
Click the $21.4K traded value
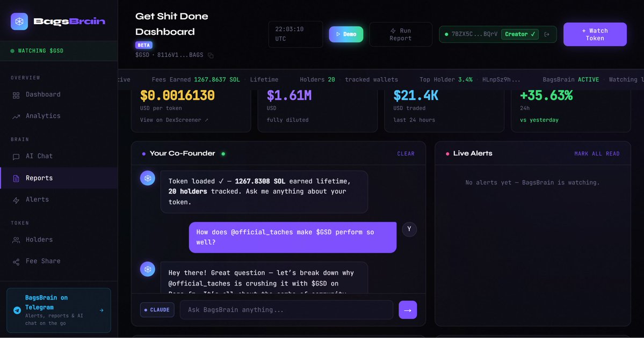tap(416, 95)
